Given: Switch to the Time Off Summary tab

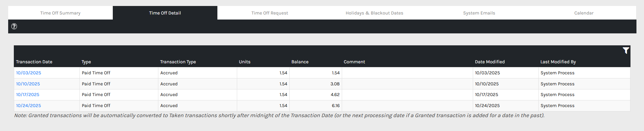Looking at the screenshot, I should point(60,13).
